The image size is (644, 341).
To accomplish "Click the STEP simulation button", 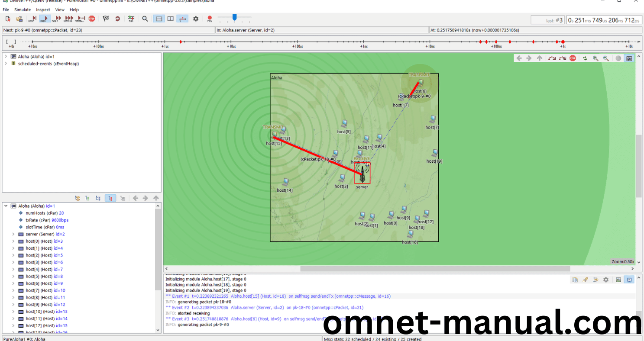I will pos(32,19).
